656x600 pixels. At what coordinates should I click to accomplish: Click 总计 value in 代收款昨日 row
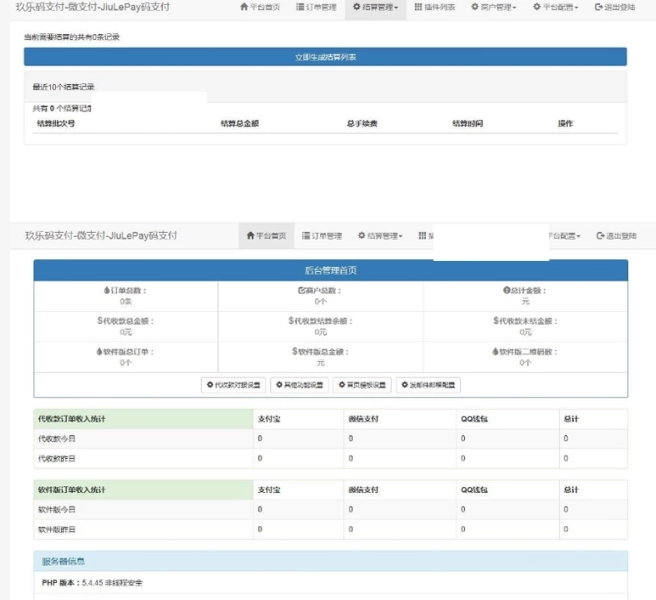click(566, 459)
